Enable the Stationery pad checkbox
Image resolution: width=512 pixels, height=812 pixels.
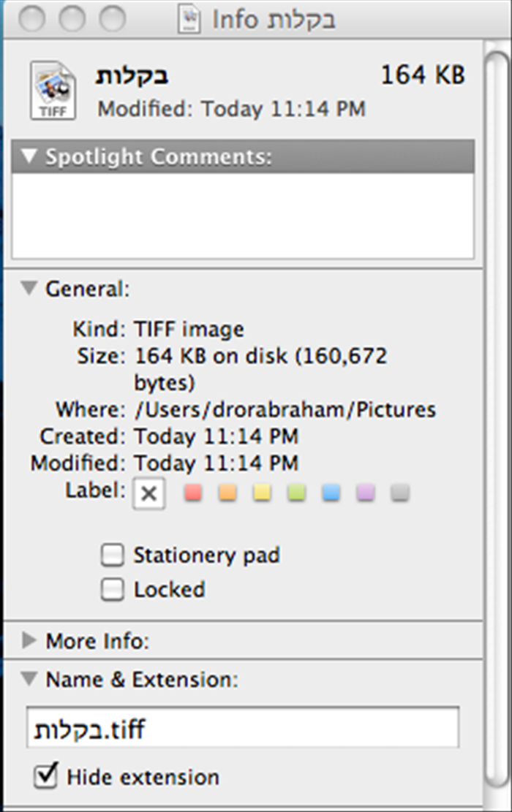click(x=113, y=555)
